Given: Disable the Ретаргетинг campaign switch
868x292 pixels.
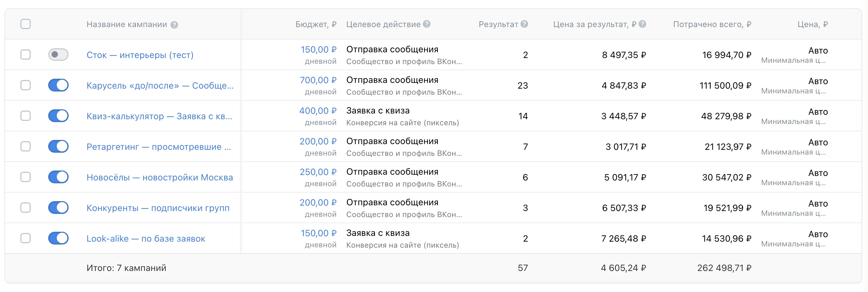Looking at the screenshot, I should point(58,147).
